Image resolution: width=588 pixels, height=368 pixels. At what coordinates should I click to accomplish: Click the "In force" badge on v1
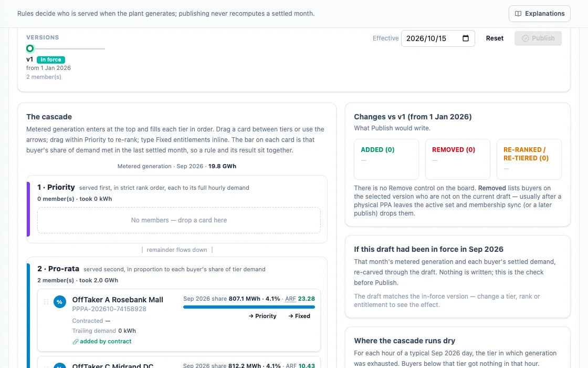click(51, 60)
